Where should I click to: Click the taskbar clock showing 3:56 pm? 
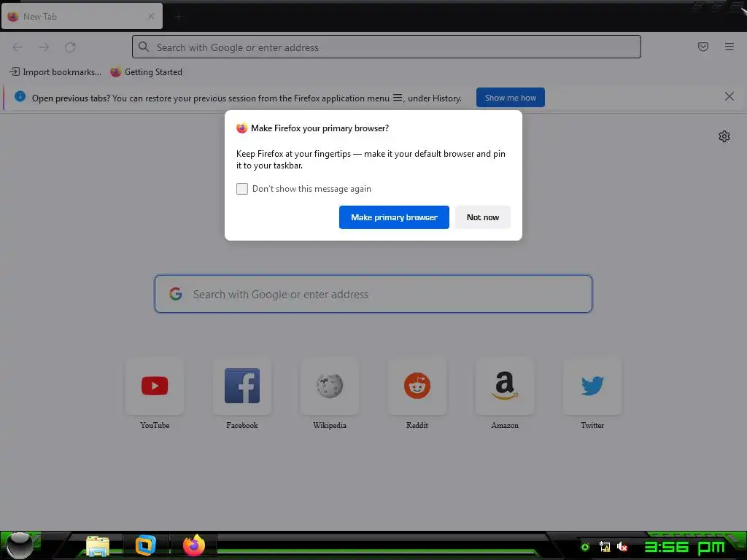click(x=684, y=547)
